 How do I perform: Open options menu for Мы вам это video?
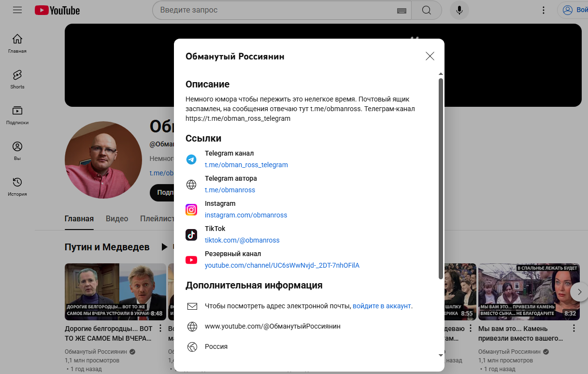point(574,329)
